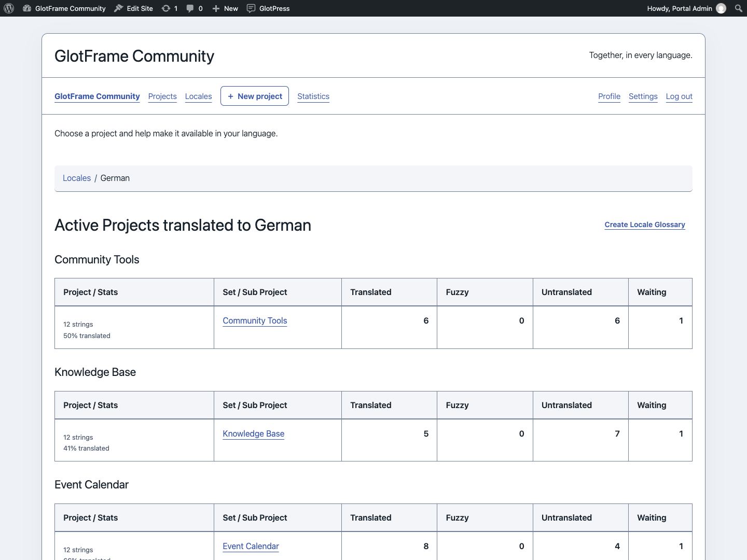Click the Translated count 6 for Community Tools
Viewport: 747px width, 560px height.
tap(426, 321)
